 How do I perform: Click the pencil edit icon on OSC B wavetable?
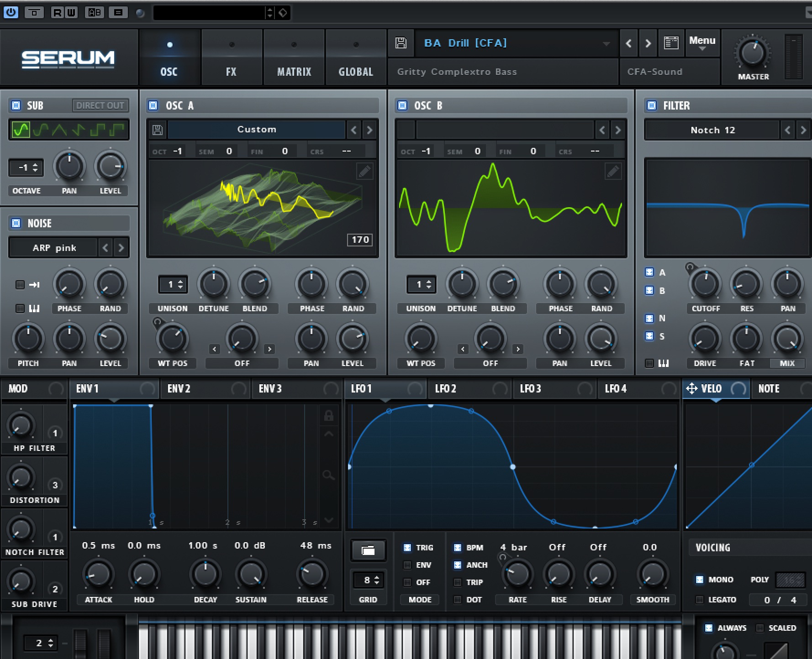click(x=613, y=171)
